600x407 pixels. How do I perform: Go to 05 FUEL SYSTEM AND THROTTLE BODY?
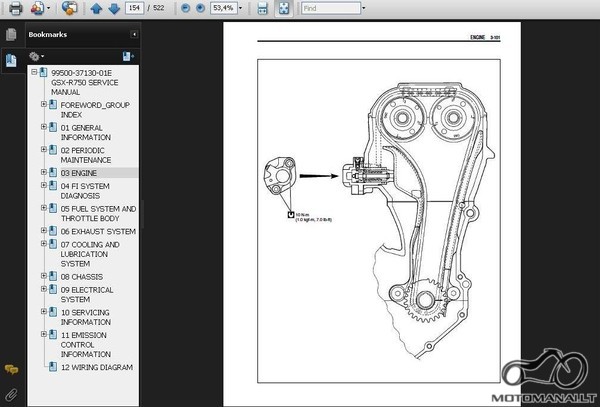point(98,213)
